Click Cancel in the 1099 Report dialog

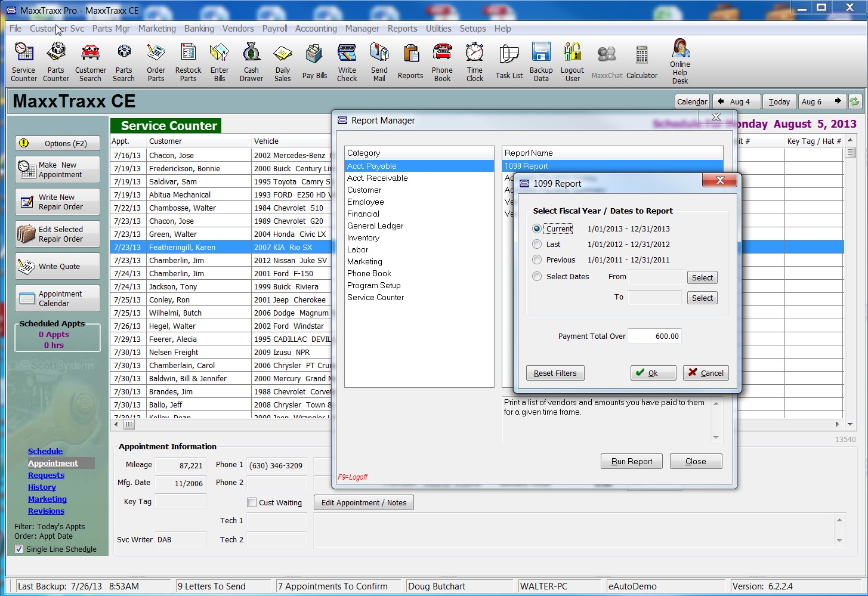tap(706, 373)
